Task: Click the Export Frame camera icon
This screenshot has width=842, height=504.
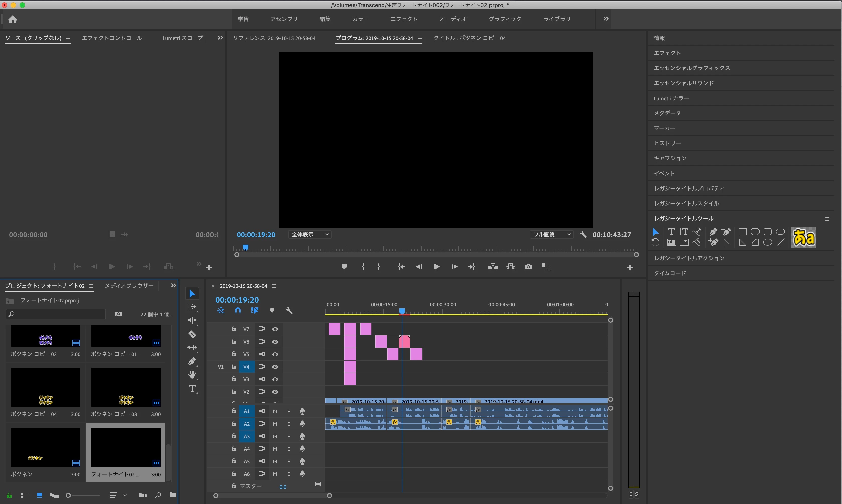Action: (x=528, y=267)
